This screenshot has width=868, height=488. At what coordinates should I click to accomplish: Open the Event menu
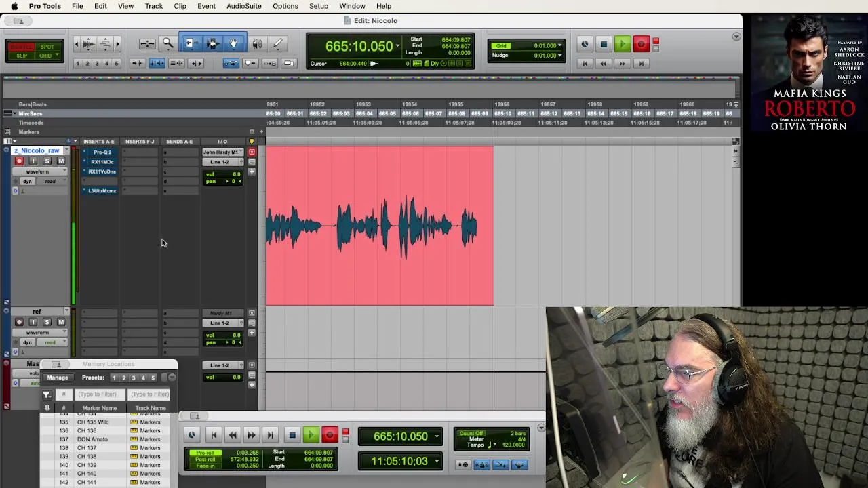point(206,6)
